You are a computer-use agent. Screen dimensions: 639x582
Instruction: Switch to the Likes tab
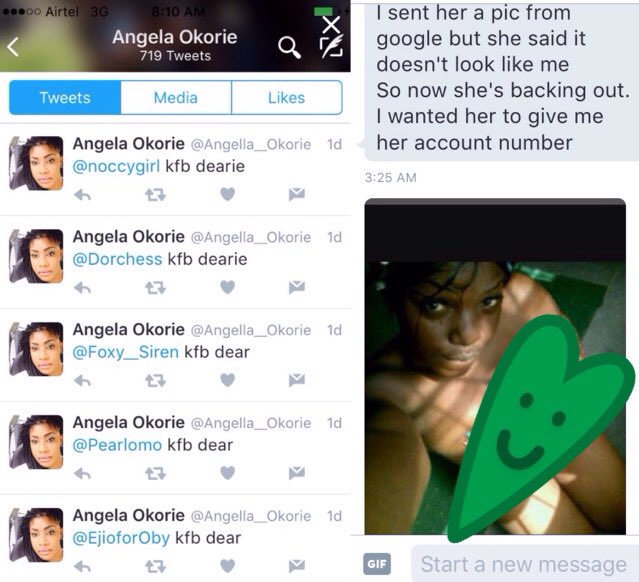[286, 97]
